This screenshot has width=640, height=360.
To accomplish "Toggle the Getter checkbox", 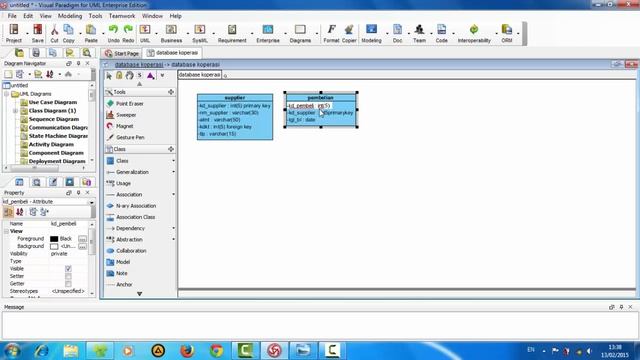I will [x=68, y=284].
